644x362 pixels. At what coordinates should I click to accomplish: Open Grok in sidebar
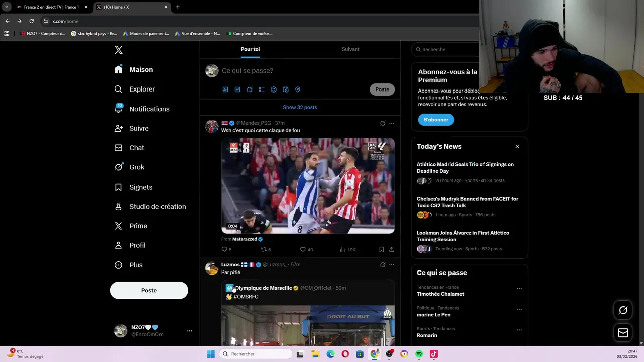point(129,167)
